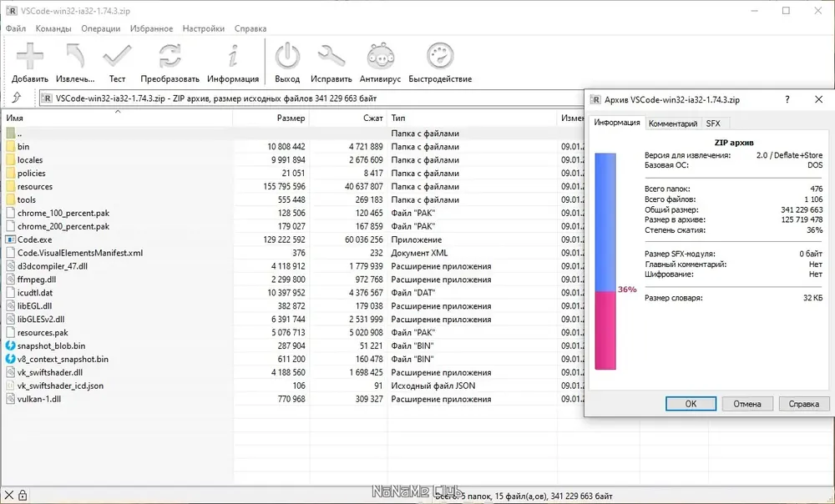Click the bin folder icon
The height and width of the screenshot is (504, 835).
(x=11, y=146)
